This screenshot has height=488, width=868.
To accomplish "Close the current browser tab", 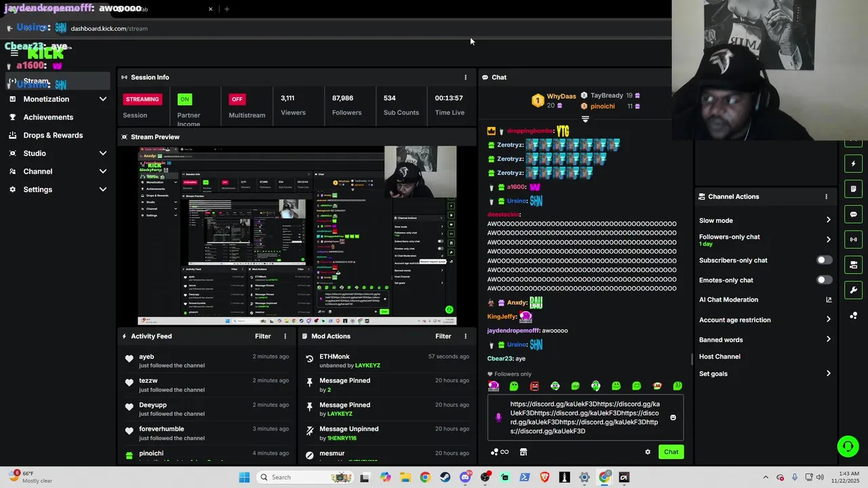I will pos(210,9).
